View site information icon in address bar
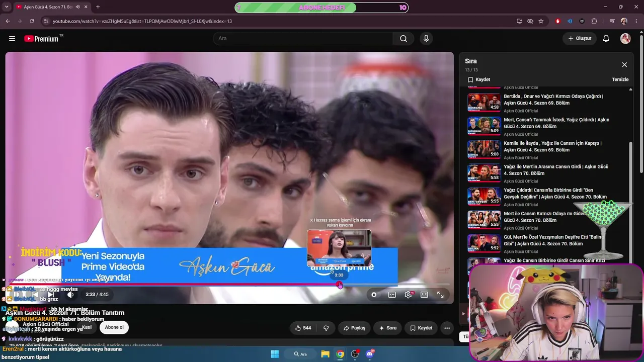The image size is (644, 362). click(46, 21)
